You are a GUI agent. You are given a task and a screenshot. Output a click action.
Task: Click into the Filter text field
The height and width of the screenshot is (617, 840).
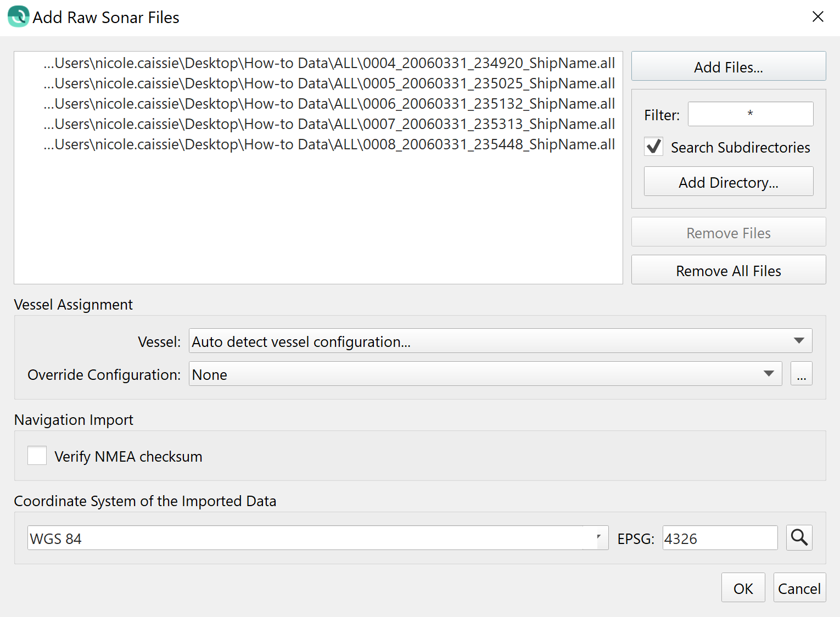click(750, 114)
